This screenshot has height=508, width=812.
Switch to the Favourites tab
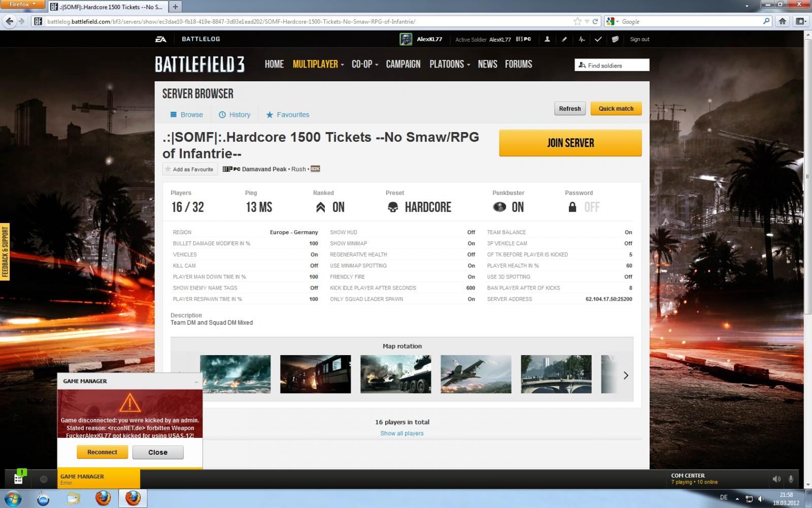[288, 115]
